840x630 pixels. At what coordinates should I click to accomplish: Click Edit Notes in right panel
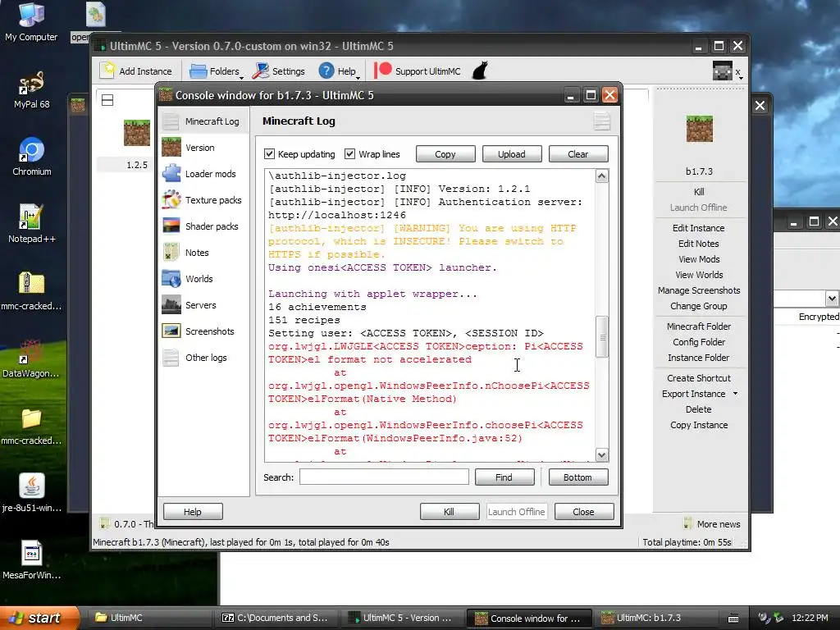pos(699,243)
